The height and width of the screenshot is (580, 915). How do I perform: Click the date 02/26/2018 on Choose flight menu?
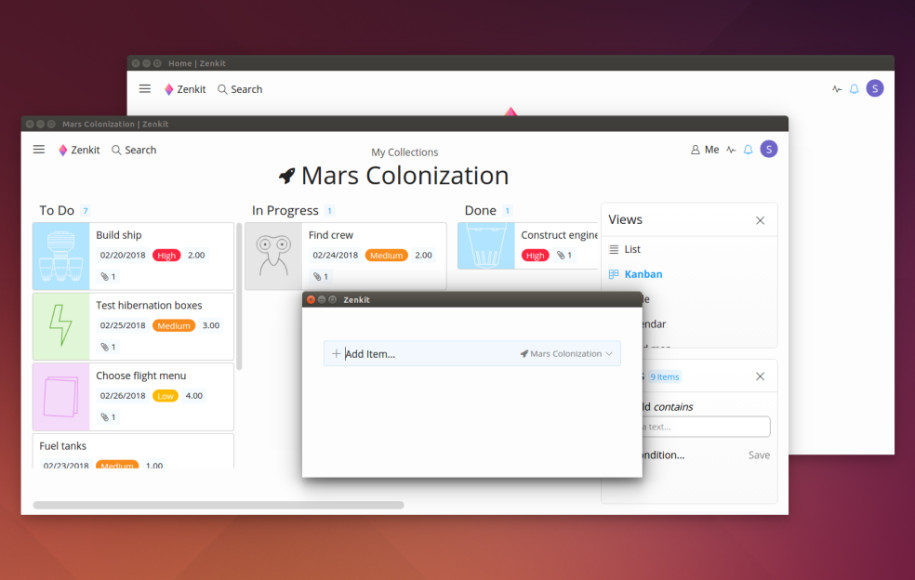(x=123, y=396)
